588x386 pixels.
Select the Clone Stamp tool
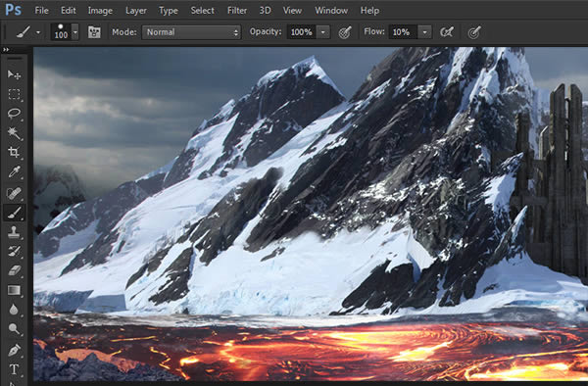pos(14,232)
